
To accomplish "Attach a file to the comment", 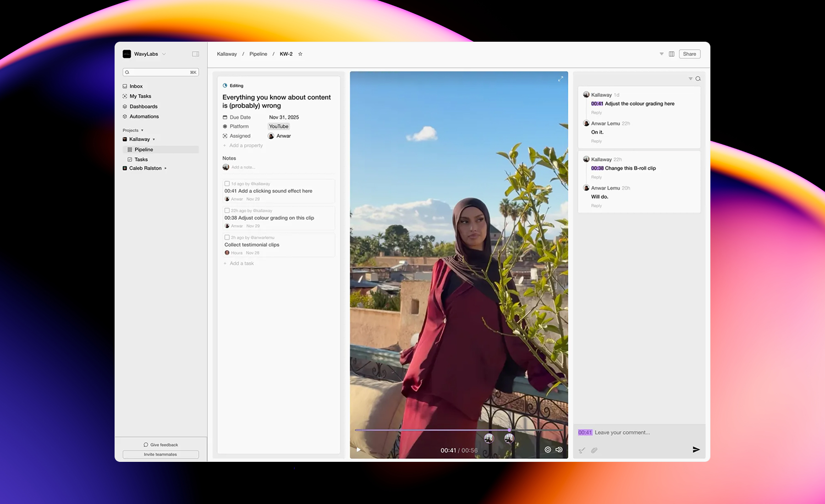I will (x=594, y=450).
